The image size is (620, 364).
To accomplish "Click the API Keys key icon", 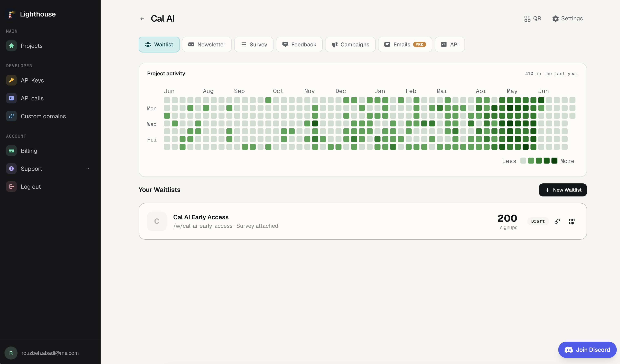I will pos(11,80).
